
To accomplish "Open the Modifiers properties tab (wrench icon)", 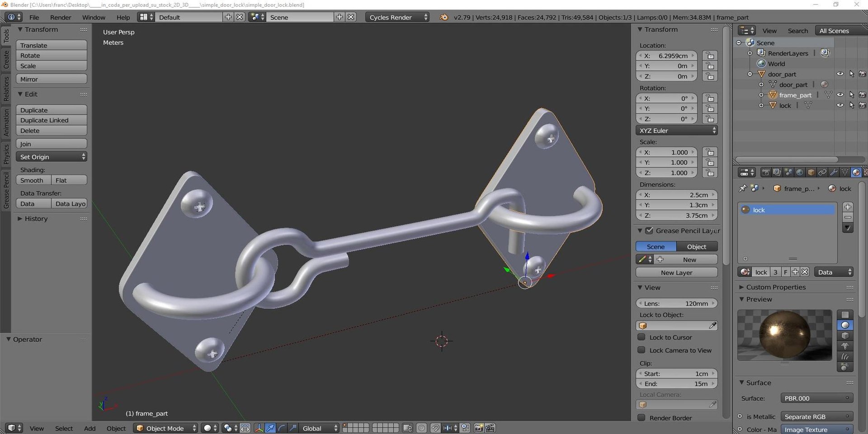I will click(834, 172).
